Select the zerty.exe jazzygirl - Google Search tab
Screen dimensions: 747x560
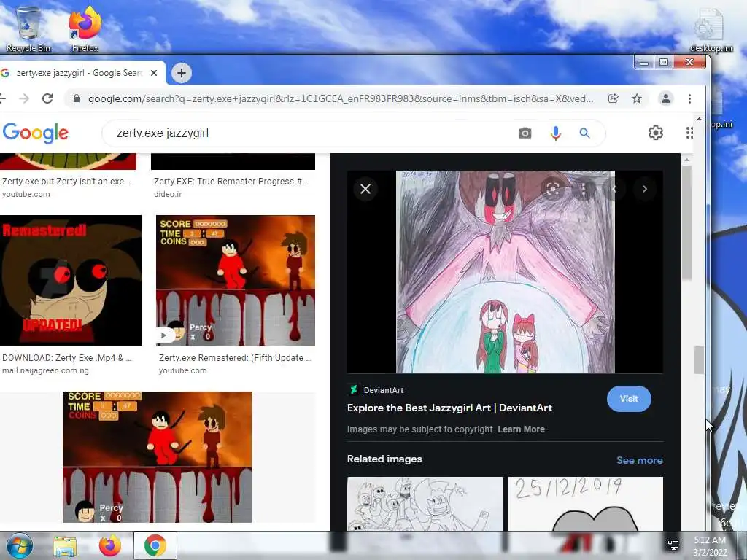click(x=79, y=73)
